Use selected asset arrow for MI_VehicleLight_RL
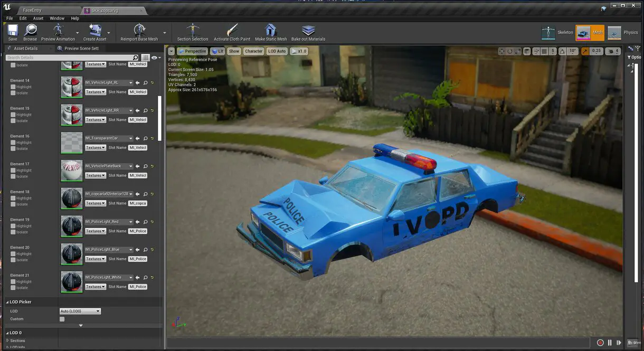Image resolution: width=644 pixels, height=351 pixels. coord(138,83)
